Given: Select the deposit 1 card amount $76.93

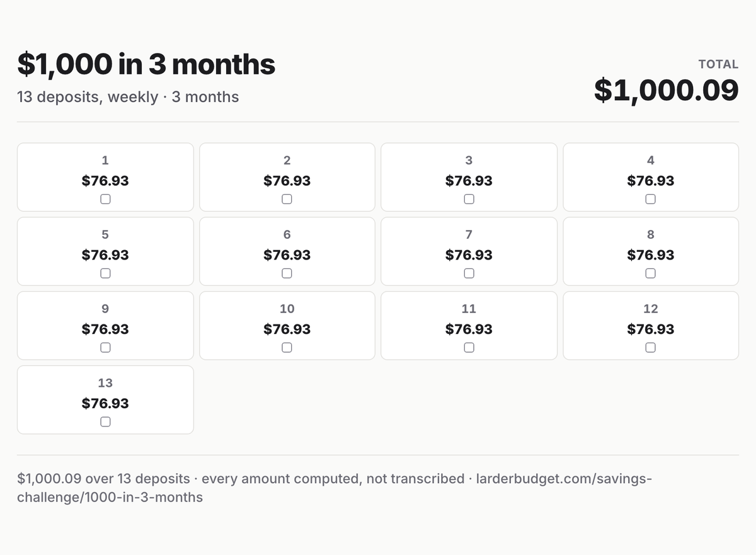Looking at the screenshot, I should (105, 181).
